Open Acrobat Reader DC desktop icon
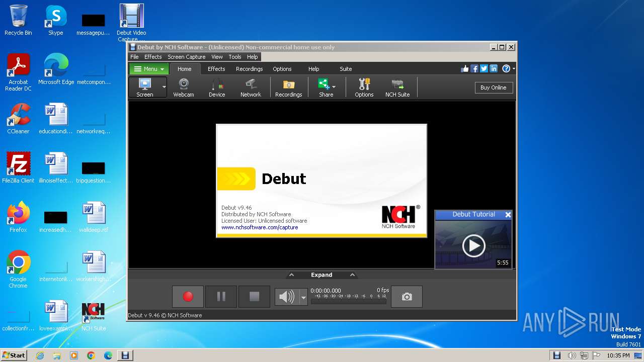The height and width of the screenshot is (362, 644). 18,72
